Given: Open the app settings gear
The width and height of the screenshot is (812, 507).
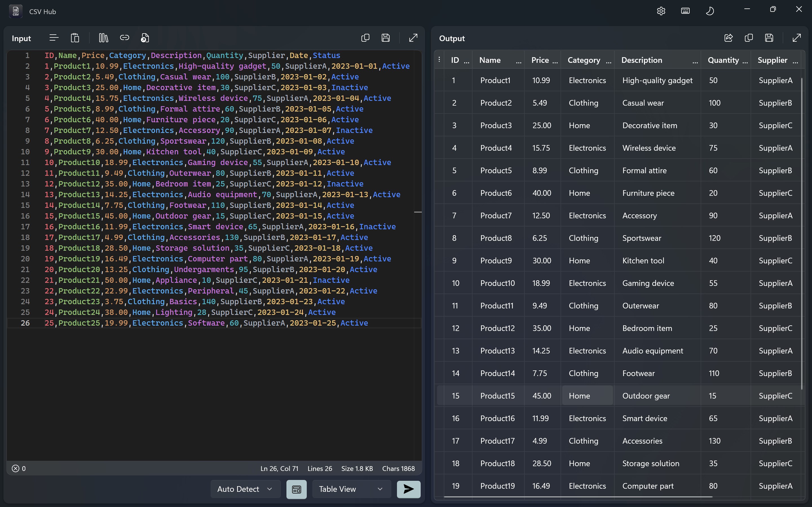Looking at the screenshot, I should coord(661,11).
